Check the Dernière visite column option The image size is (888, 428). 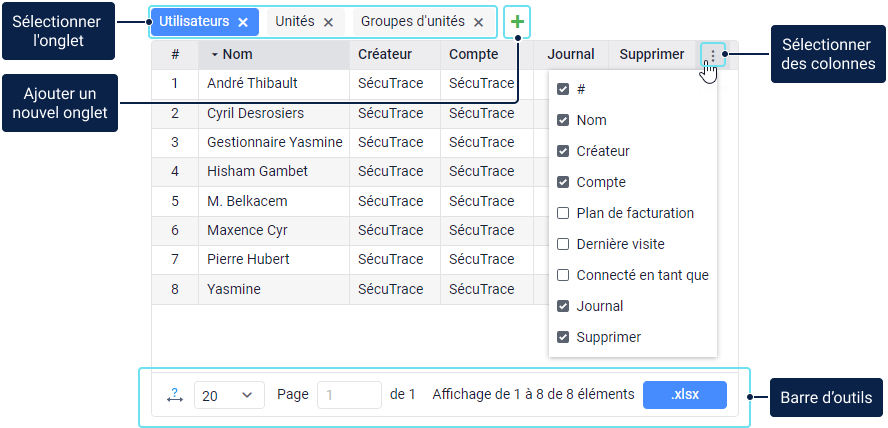pos(563,244)
